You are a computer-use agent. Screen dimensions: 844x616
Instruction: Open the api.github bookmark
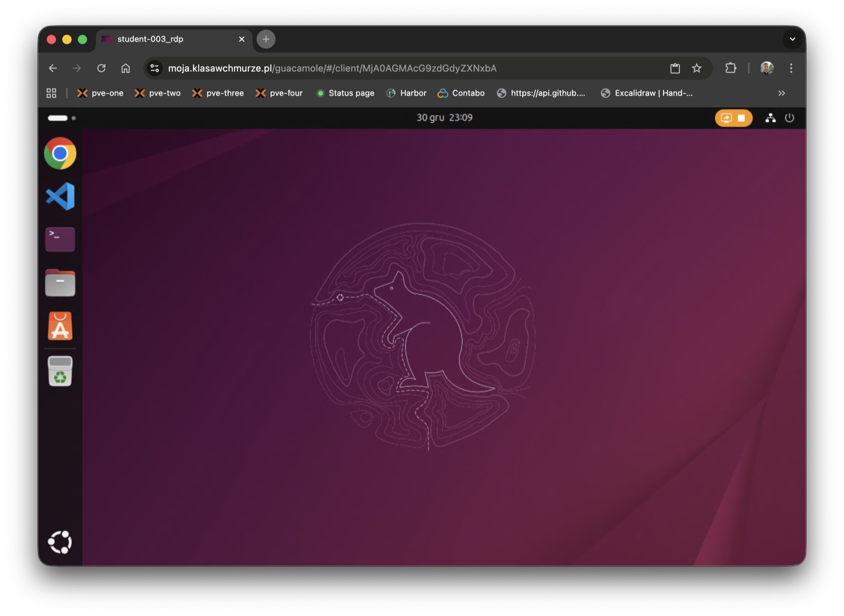[541, 93]
